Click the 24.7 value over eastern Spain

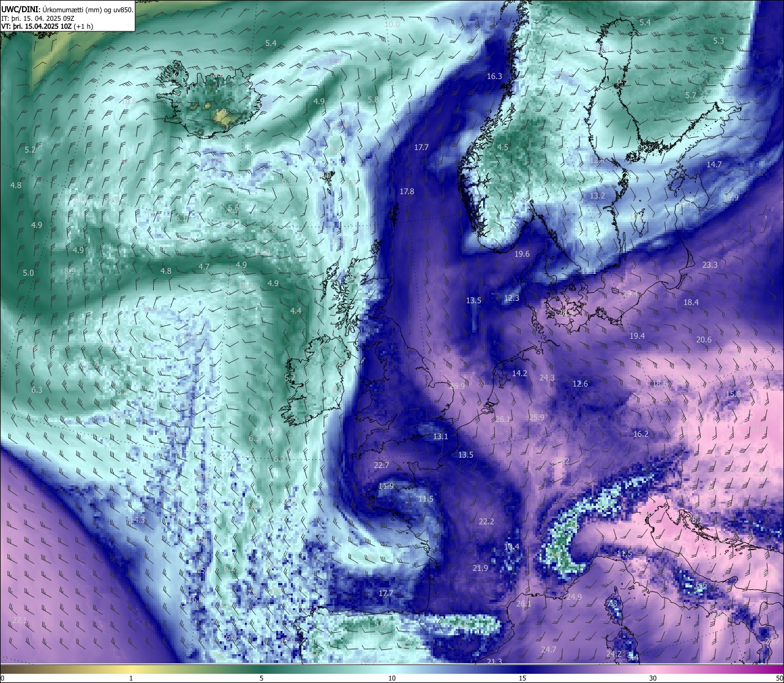pos(549,650)
